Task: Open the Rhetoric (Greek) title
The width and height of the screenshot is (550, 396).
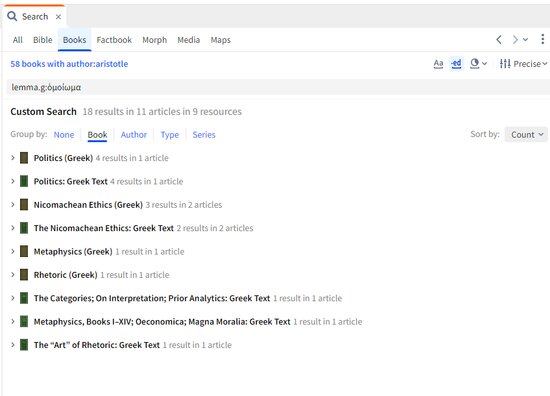Action: coord(65,275)
